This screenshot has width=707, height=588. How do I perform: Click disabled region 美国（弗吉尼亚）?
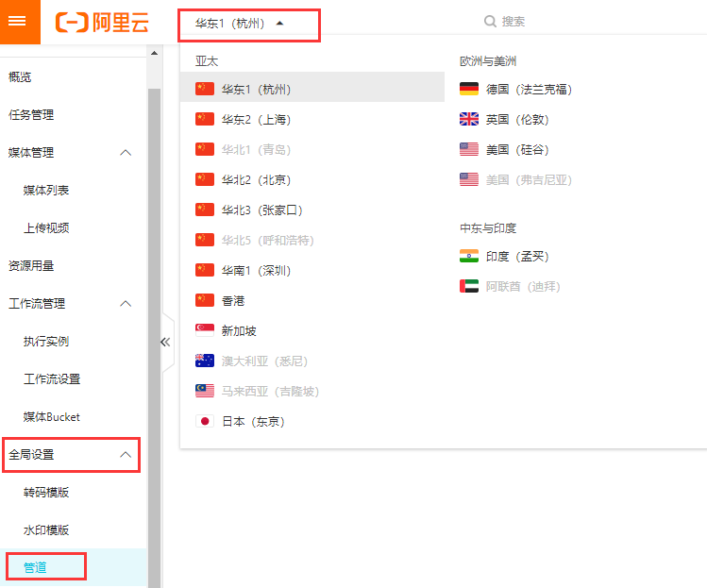(529, 180)
